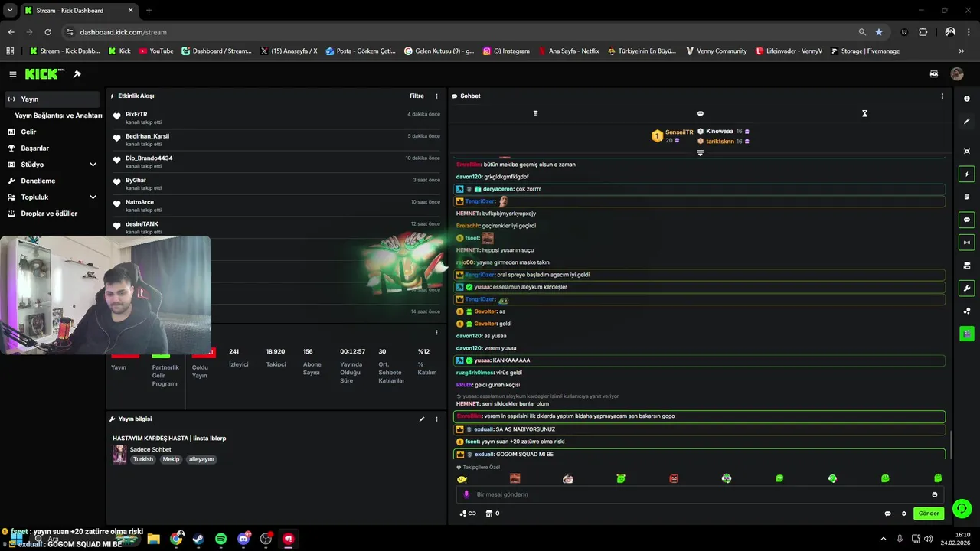Toggle the broadcast signal icon in right sidebar
This screenshot has width=980, height=551.
(967, 243)
